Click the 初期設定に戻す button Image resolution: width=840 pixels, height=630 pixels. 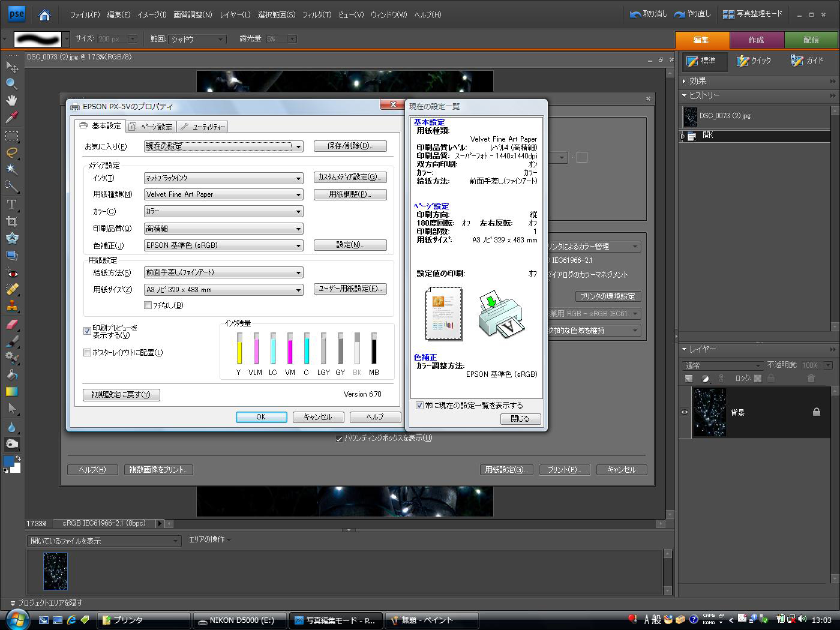click(121, 395)
